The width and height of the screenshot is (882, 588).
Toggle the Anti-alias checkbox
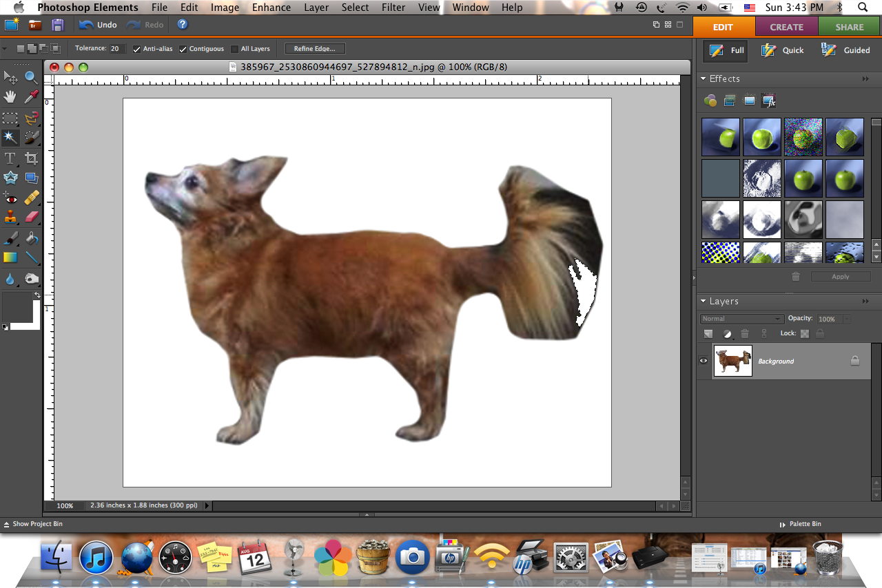click(x=137, y=49)
